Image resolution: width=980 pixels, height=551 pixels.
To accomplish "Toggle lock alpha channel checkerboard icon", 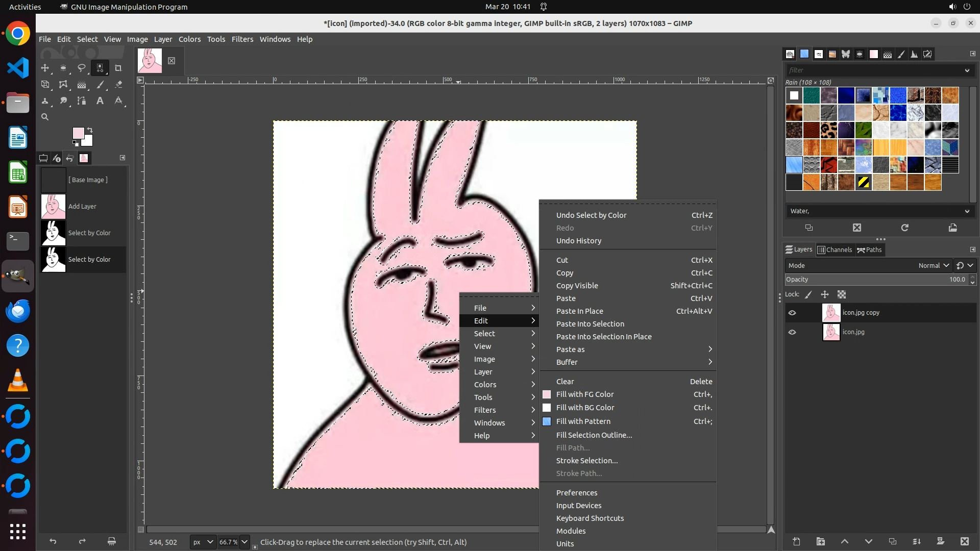I will click(842, 294).
